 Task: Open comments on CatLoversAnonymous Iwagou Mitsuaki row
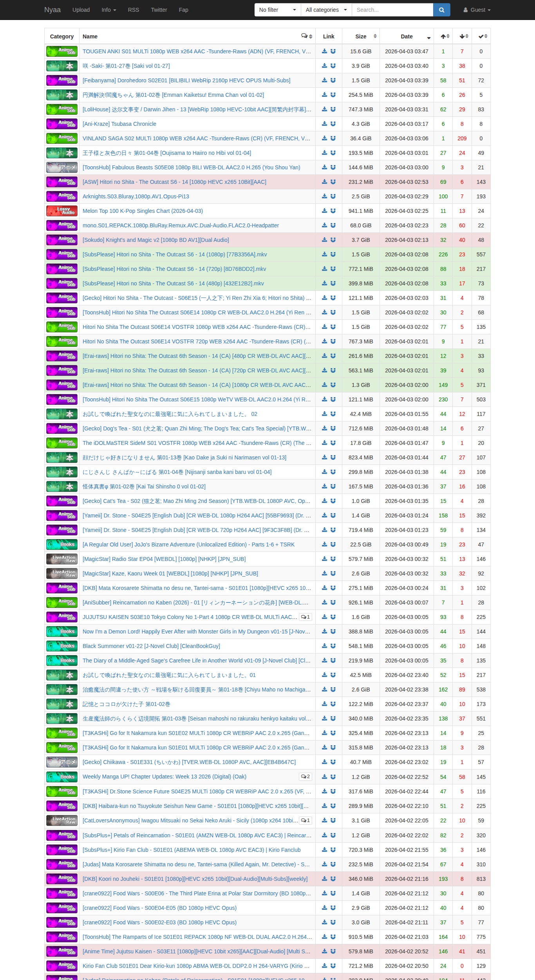click(x=305, y=820)
